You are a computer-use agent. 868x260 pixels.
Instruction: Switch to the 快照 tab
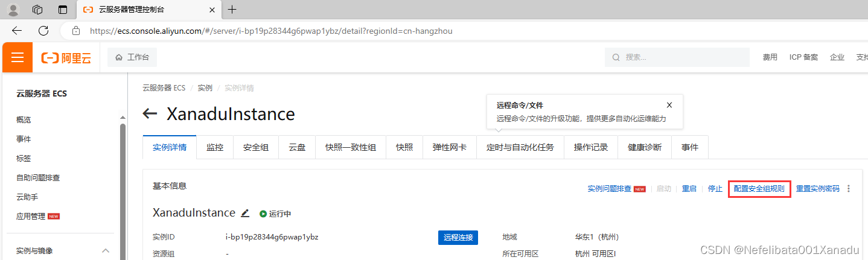coord(404,147)
